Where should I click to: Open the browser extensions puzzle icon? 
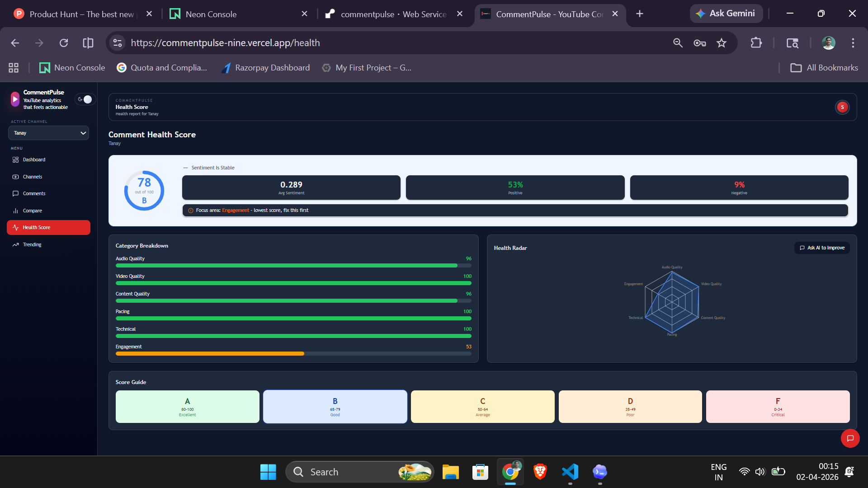coord(756,43)
